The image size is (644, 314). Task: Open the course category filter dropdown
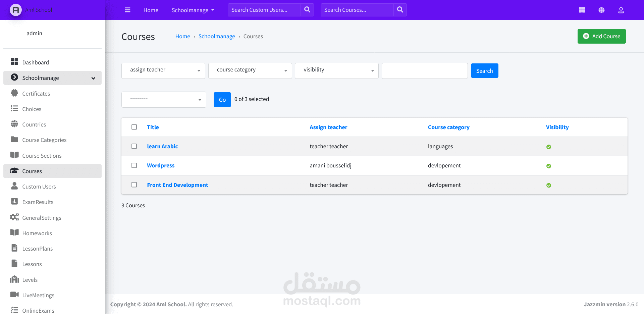pos(250,71)
